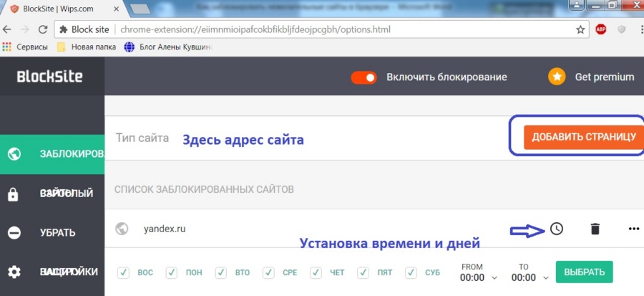Click the Block site extension puzzle icon
Image resolution: width=644 pixels, height=296 pixels.
[63, 29]
